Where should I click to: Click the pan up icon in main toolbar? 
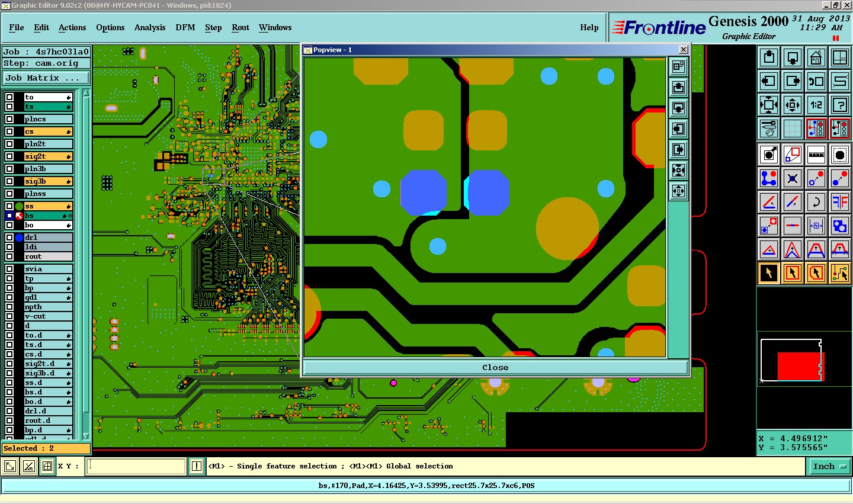(769, 57)
